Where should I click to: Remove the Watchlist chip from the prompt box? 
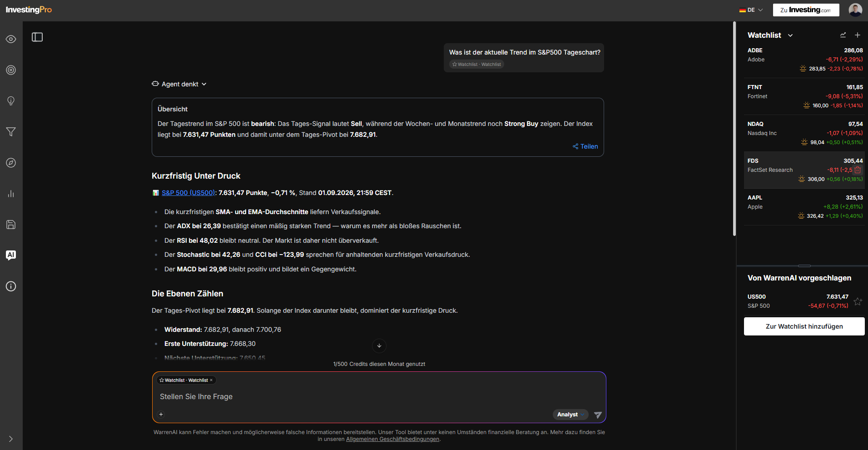click(211, 380)
